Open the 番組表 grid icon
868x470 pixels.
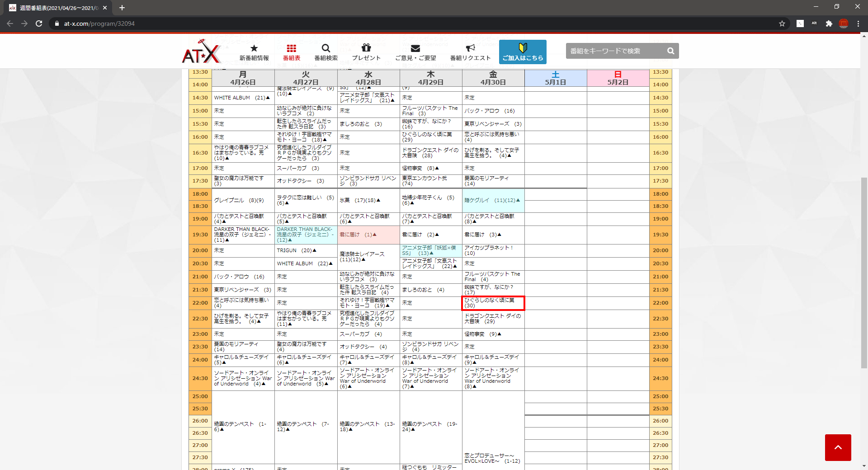pyautogui.click(x=292, y=48)
